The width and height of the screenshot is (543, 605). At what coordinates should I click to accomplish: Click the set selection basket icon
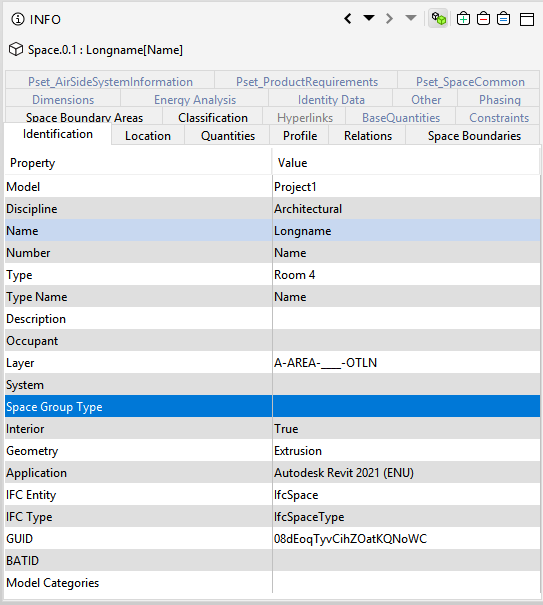[x=503, y=19]
